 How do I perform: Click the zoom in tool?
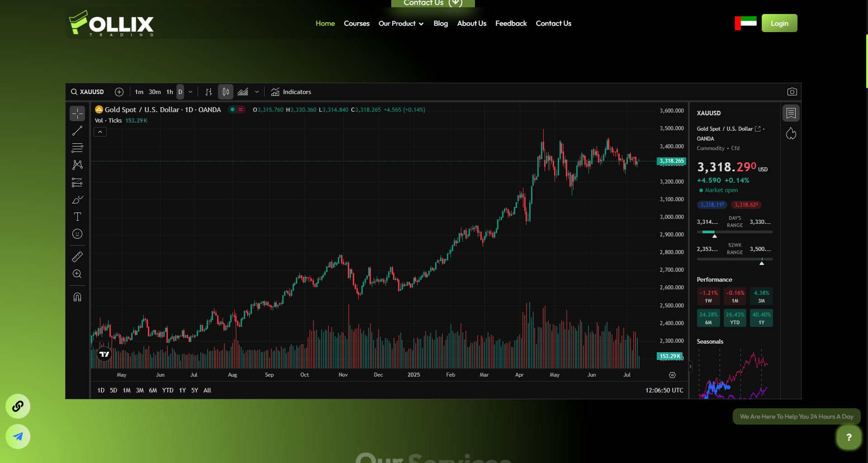point(77,274)
